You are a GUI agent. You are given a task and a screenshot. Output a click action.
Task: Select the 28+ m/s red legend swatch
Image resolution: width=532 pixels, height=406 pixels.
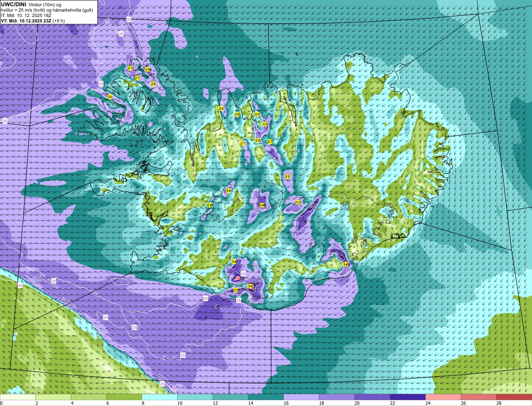tap(514, 397)
